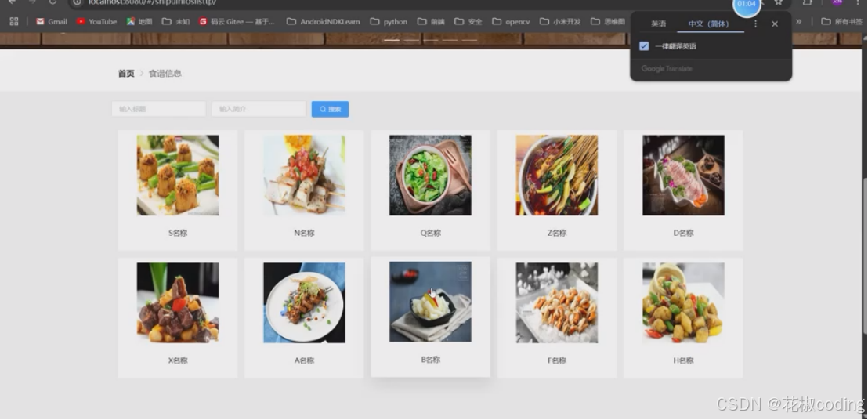The width and height of the screenshot is (868, 420).
Task: Open the AndroidNDKLearn bookmark folder
Action: click(324, 22)
